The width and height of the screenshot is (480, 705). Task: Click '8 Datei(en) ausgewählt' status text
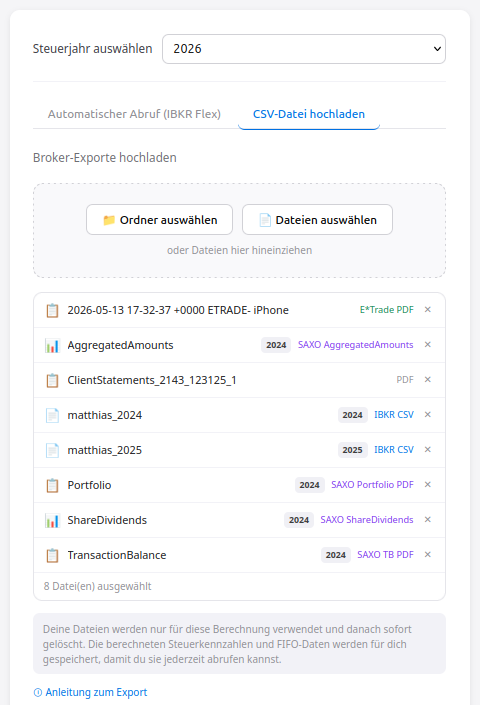(x=98, y=586)
